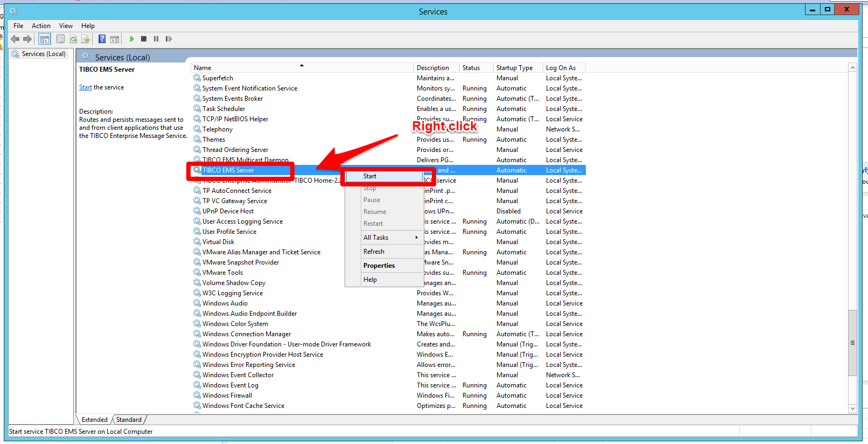Select the Windows Font Cache Service row
The image size is (868, 444).
click(x=388, y=406)
